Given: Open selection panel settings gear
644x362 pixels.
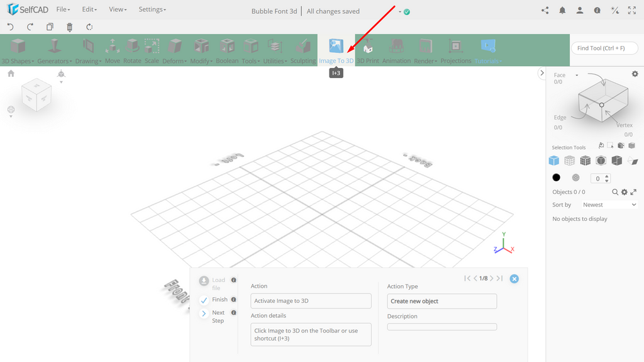Looking at the screenshot, I should click(x=635, y=74).
